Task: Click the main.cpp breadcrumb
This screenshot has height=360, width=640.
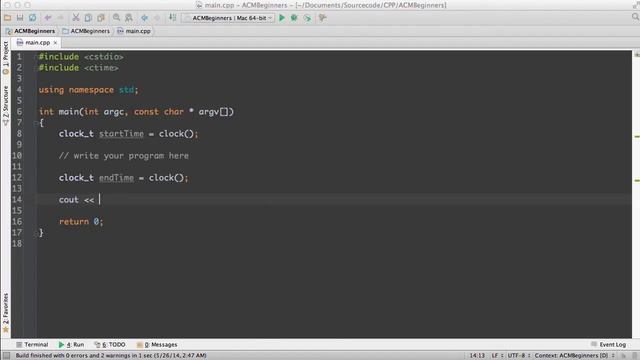Action: coord(134,31)
